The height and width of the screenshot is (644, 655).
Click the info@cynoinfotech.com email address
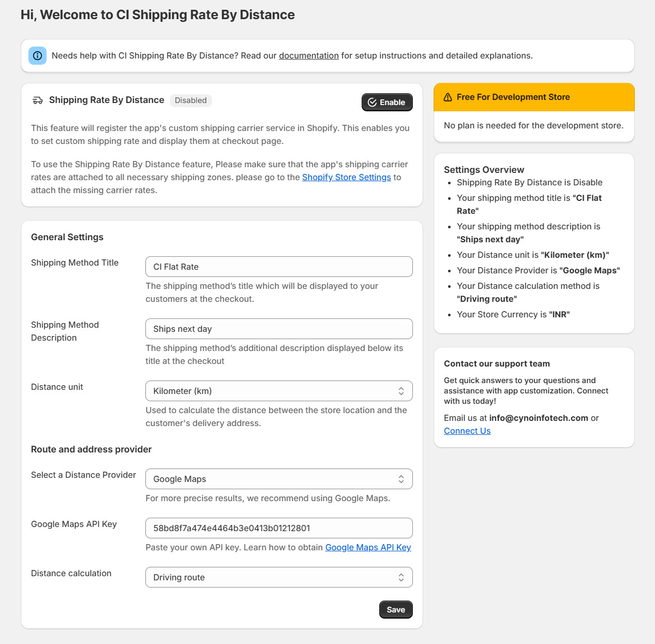tap(539, 418)
